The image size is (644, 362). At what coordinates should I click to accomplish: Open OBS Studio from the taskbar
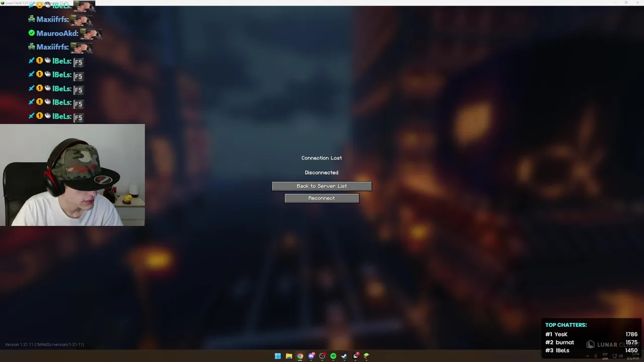[322, 356]
